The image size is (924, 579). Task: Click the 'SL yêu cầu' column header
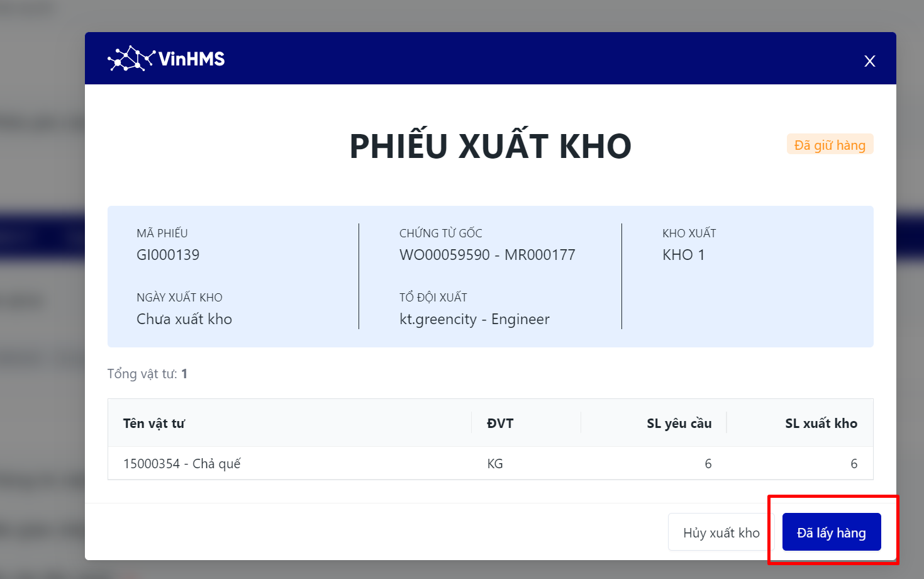(679, 424)
